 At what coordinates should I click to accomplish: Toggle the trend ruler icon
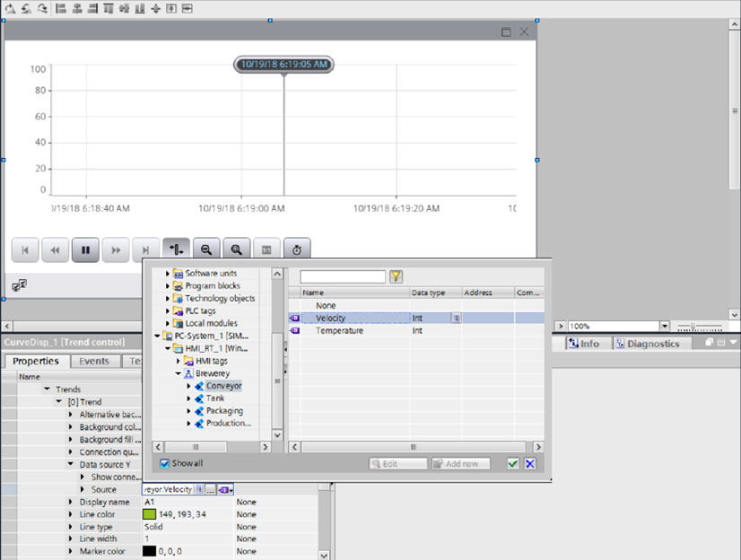176,249
